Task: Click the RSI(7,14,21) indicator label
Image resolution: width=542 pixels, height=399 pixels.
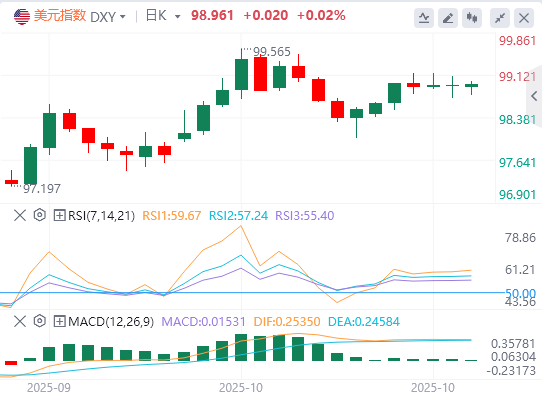Action: [x=101, y=216]
